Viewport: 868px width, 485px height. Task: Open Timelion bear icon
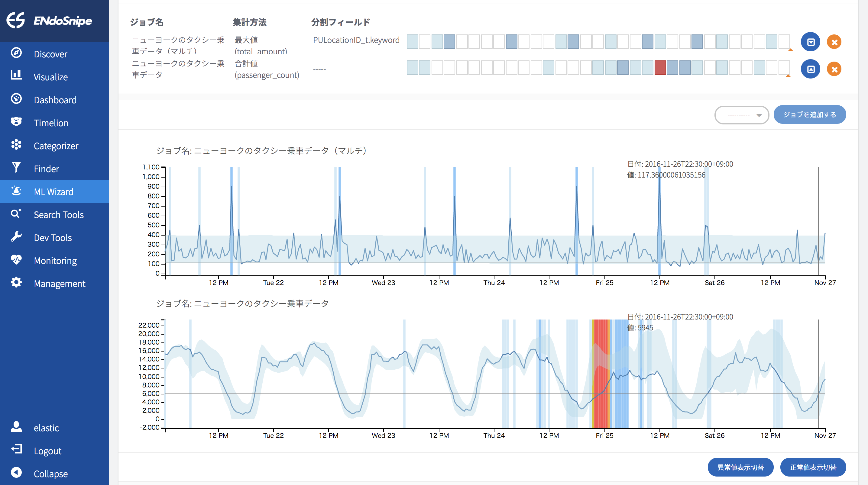pyautogui.click(x=16, y=122)
